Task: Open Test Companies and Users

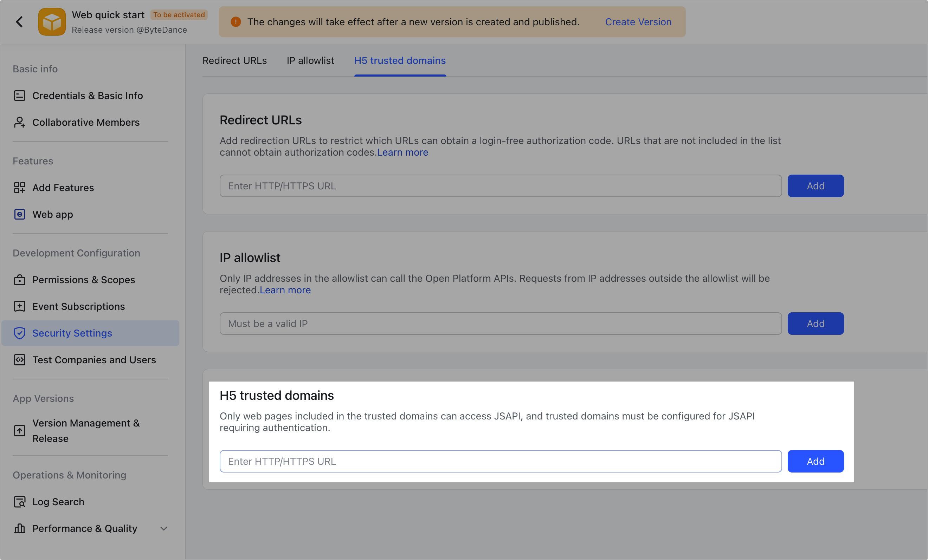Action: point(94,360)
